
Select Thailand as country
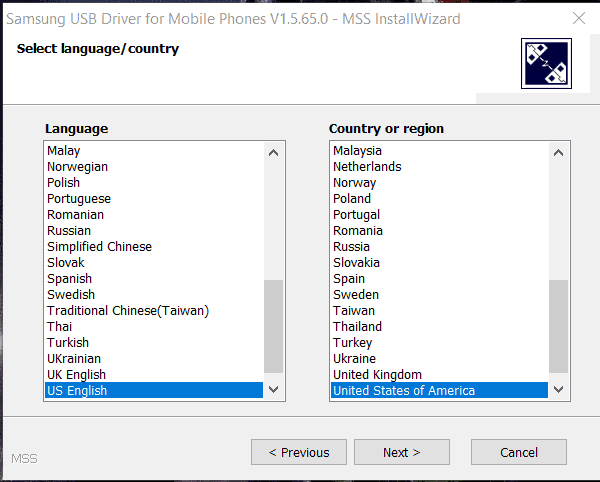(x=439, y=327)
